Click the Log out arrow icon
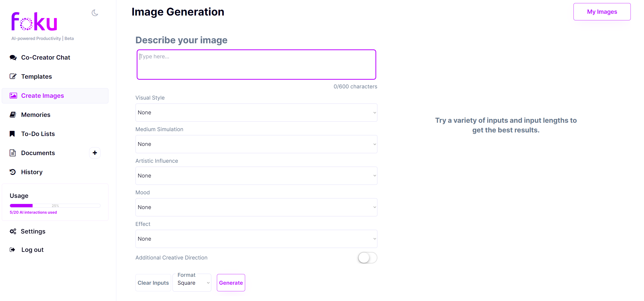The width and height of the screenshot is (644, 301). (12, 250)
